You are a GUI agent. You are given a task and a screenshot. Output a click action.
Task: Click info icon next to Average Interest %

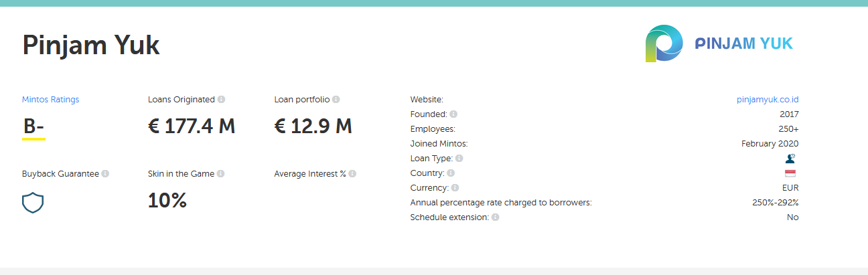click(352, 174)
